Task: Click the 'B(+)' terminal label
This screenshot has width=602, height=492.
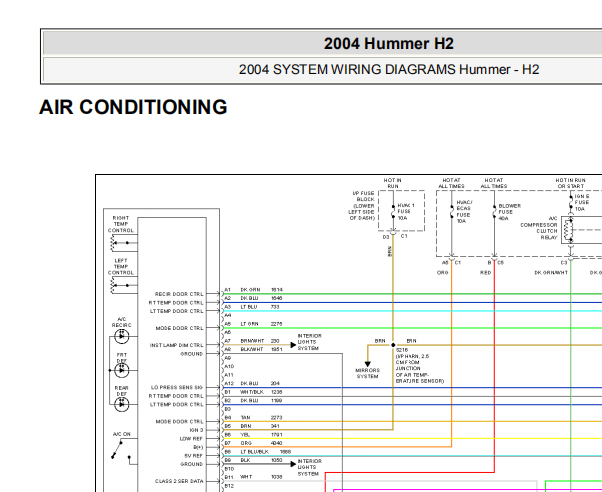Action: [x=198, y=447]
